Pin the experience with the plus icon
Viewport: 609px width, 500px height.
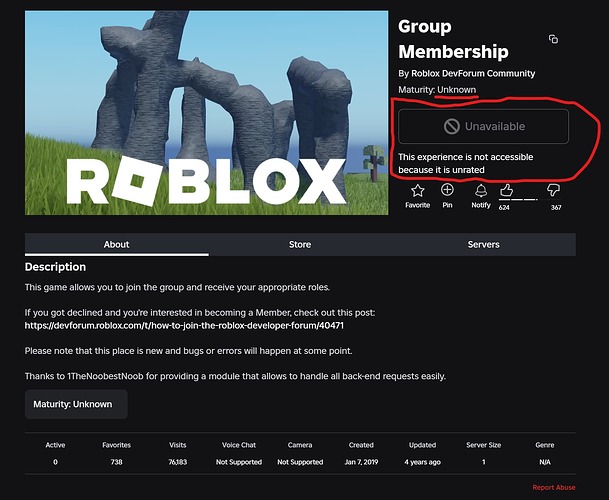(447, 190)
